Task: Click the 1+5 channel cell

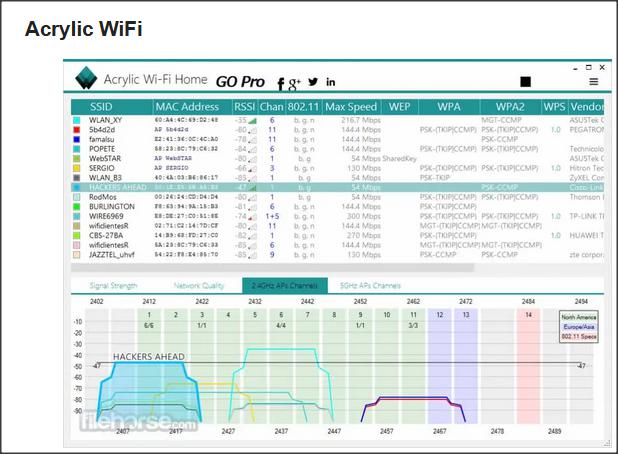Action: [x=272, y=216]
